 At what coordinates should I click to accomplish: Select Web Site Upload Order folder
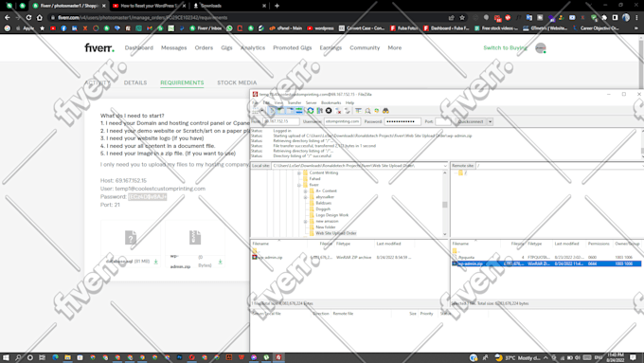point(336,233)
